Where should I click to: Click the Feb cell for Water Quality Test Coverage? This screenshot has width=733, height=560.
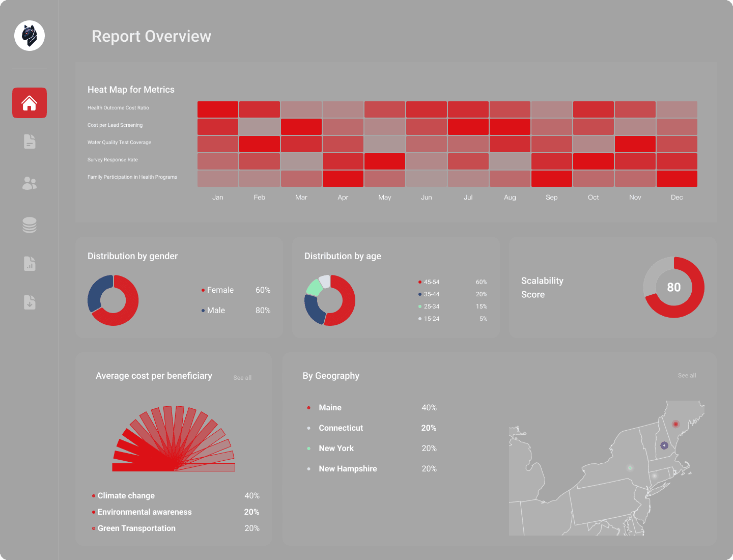click(x=260, y=144)
